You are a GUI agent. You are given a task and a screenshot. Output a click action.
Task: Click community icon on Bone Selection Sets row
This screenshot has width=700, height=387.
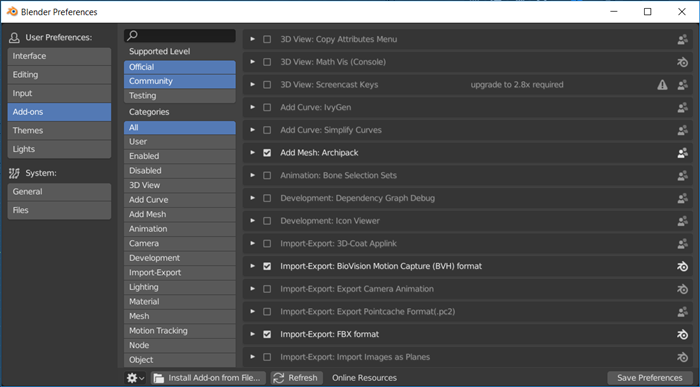682,175
